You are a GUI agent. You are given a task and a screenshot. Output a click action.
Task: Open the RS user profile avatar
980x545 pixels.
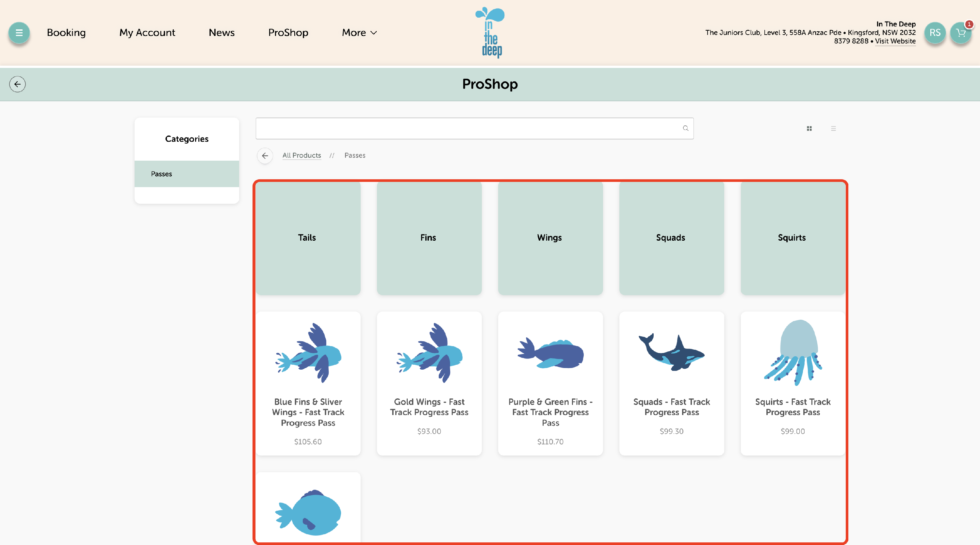[x=935, y=33]
